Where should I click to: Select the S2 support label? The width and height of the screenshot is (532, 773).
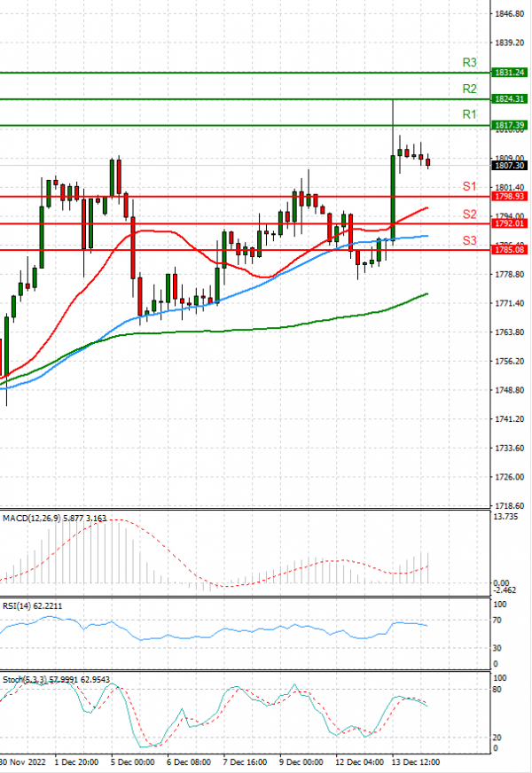click(470, 215)
